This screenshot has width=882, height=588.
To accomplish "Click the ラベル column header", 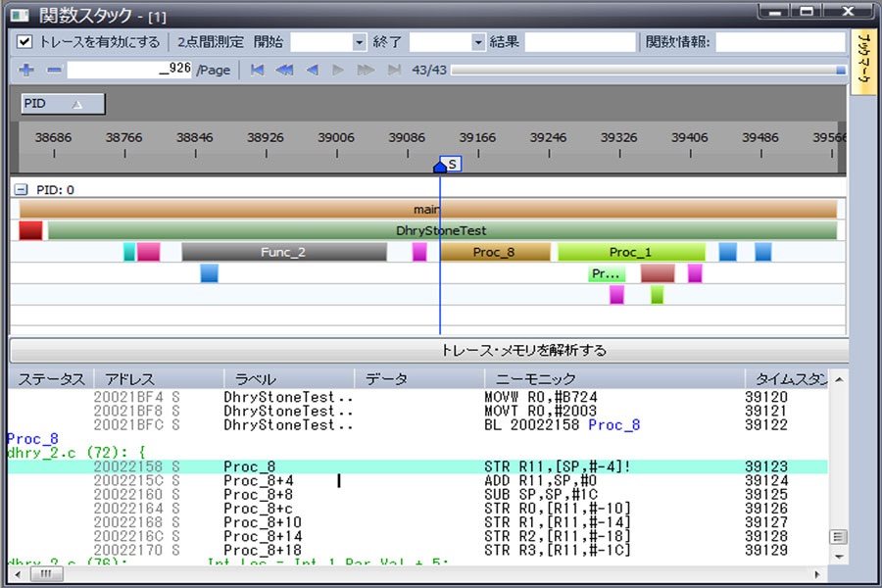I will point(289,378).
